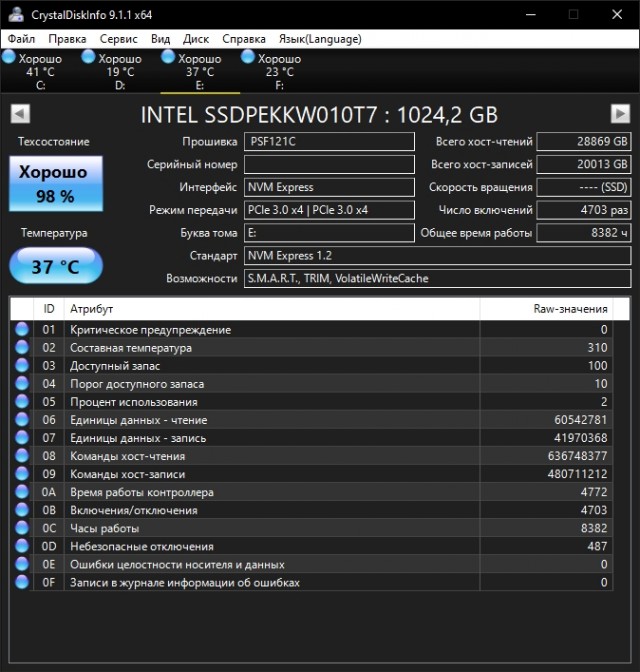Select the Небезопасные отключения attribute text
The width and height of the screenshot is (640, 672).
(x=142, y=546)
